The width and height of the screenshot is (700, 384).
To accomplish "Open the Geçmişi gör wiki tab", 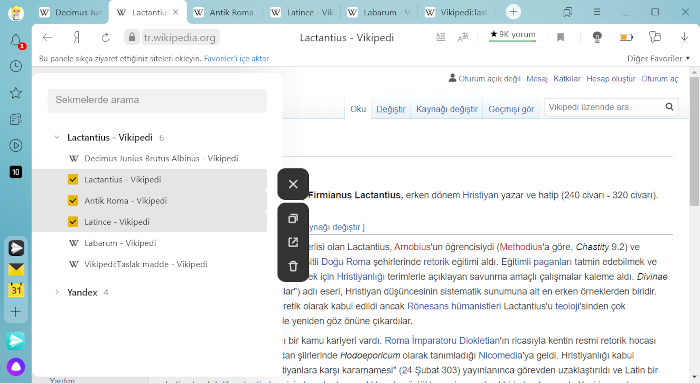I will (x=511, y=109).
